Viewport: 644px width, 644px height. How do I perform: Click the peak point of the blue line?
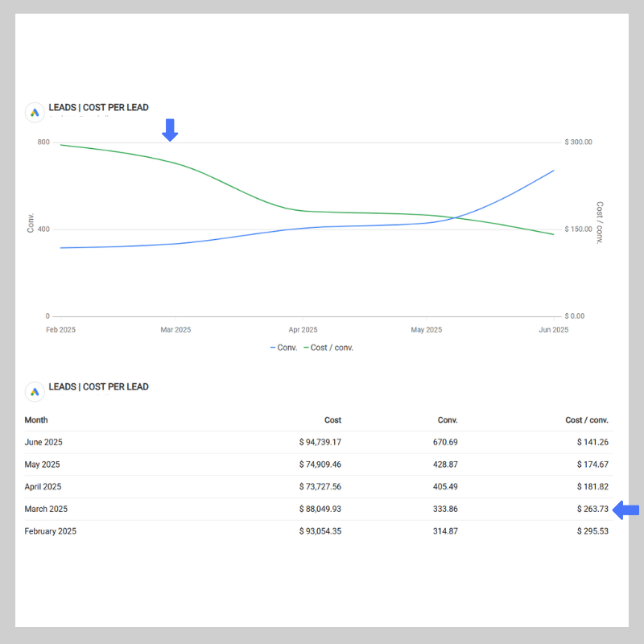[552, 171]
